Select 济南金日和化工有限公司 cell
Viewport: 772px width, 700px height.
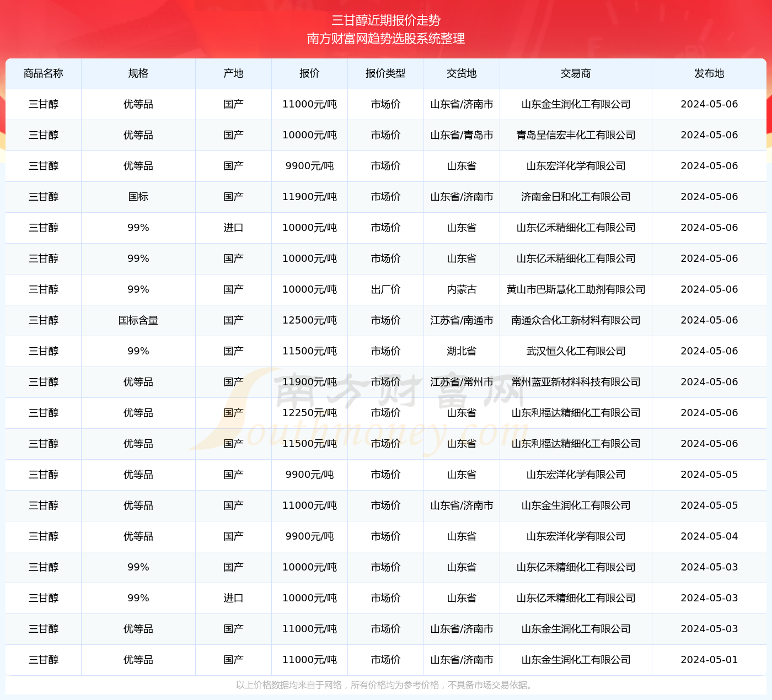click(x=576, y=197)
